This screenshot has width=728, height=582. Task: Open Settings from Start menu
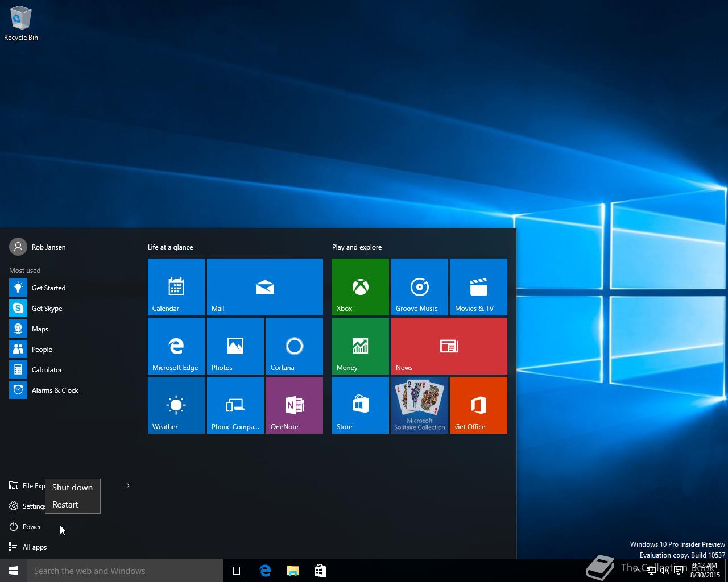point(26,506)
